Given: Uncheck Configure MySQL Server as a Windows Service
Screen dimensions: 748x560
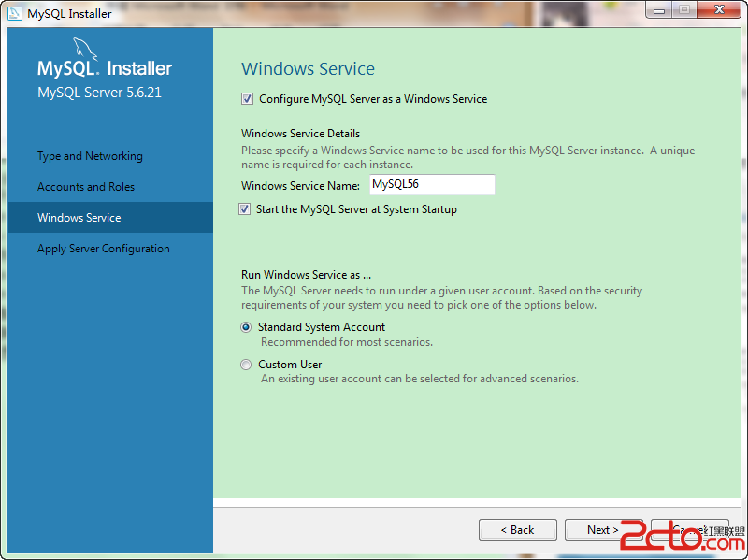Looking at the screenshot, I should click(x=247, y=99).
